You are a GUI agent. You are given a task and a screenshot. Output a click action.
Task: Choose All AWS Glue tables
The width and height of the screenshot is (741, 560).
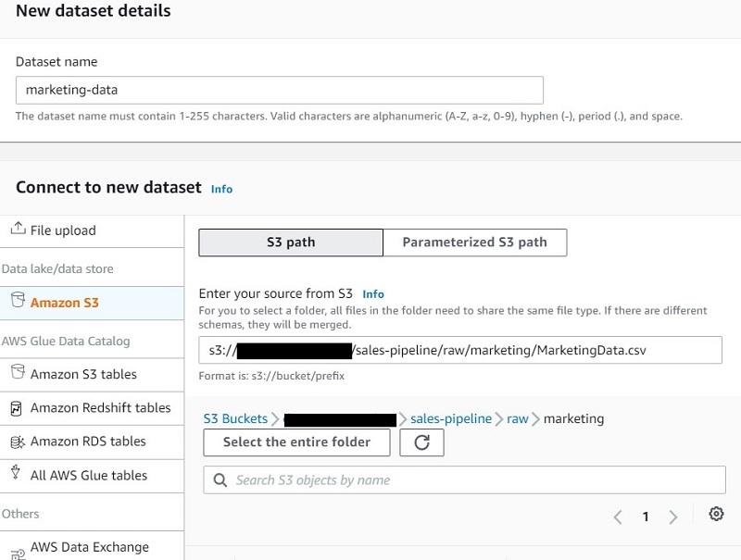click(92, 476)
